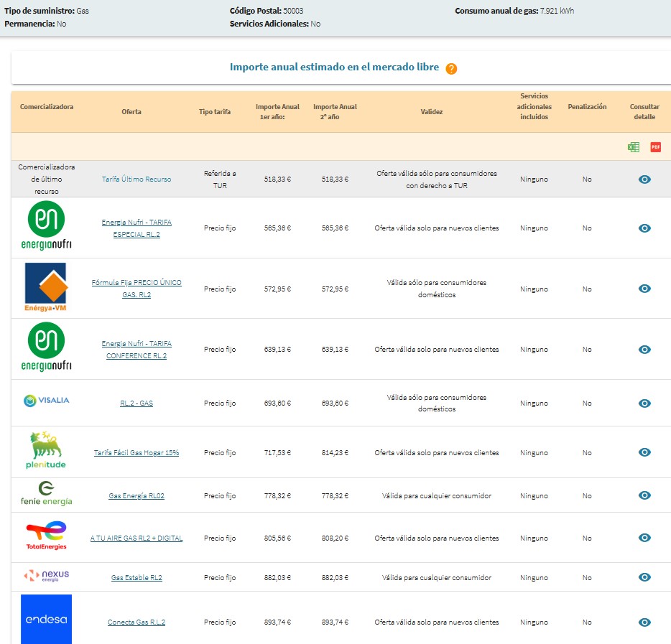Click the Nexus Energía logo
The height and width of the screenshot is (644, 671).
pos(46,576)
